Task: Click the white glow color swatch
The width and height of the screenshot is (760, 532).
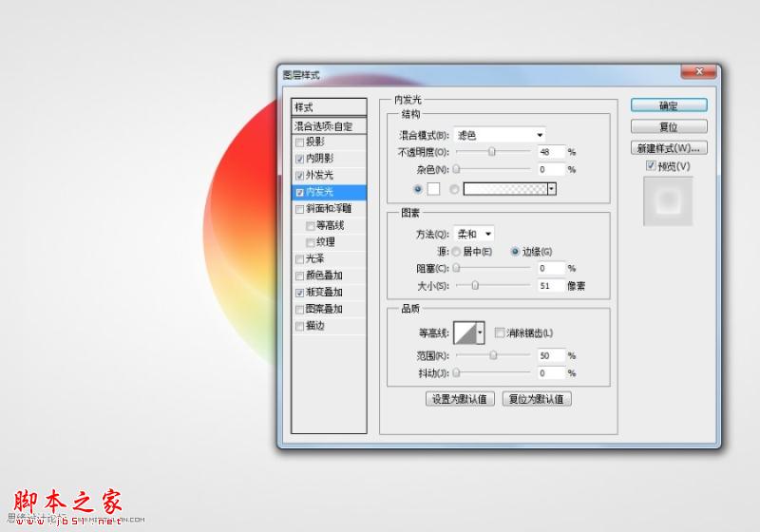Action: 434,189
